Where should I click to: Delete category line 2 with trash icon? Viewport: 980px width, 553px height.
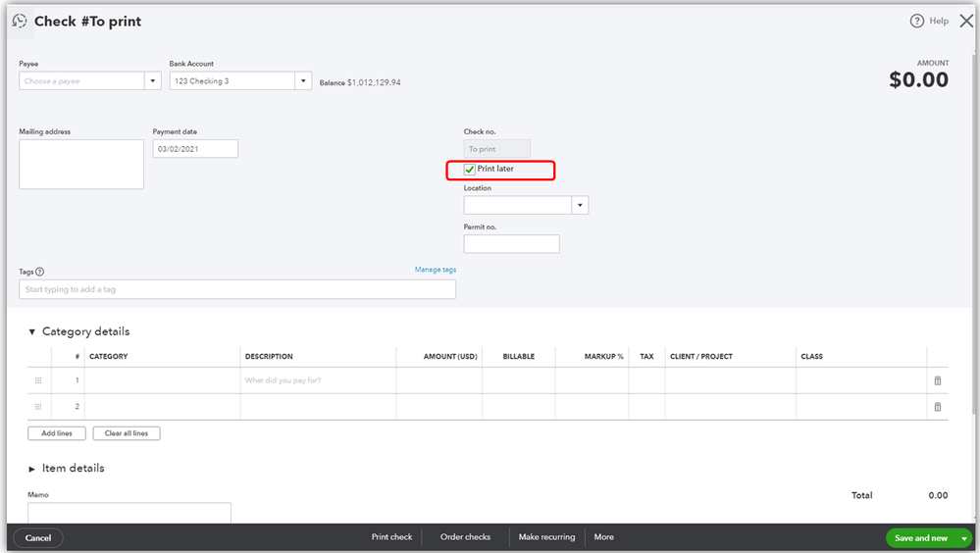pos(937,407)
